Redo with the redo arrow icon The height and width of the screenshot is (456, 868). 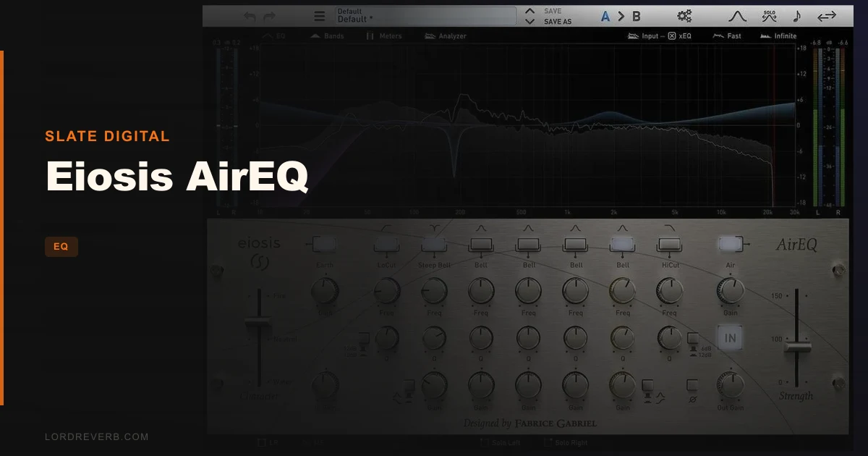(270, 16)
